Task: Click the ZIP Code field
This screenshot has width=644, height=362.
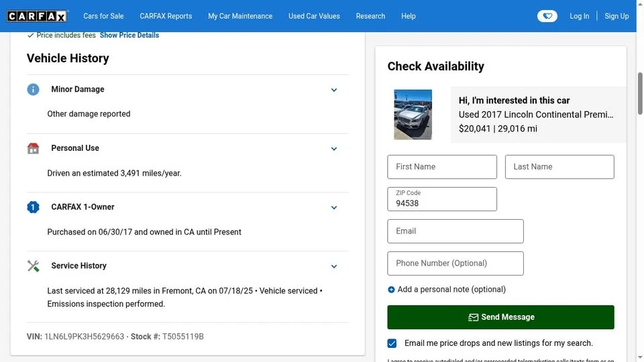Action: [442, 199]
